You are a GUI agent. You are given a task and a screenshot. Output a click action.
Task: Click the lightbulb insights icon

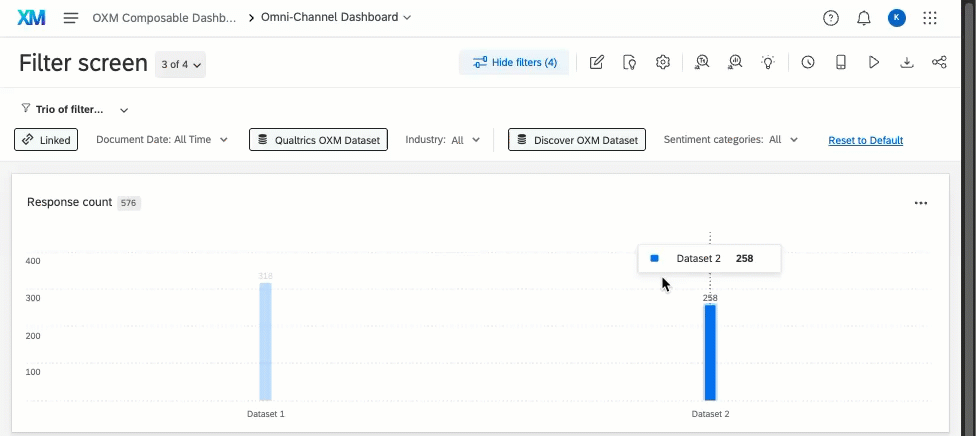point(767,63)
